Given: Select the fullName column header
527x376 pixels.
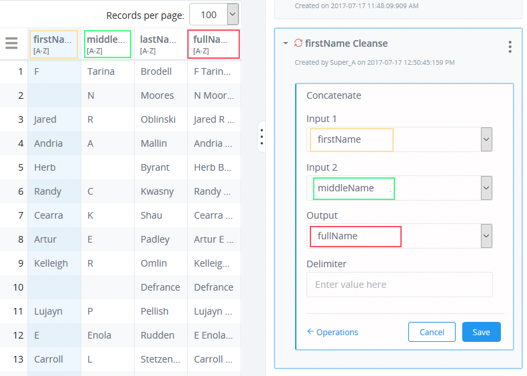Looking at the screenshot, I should click(213, 44).
